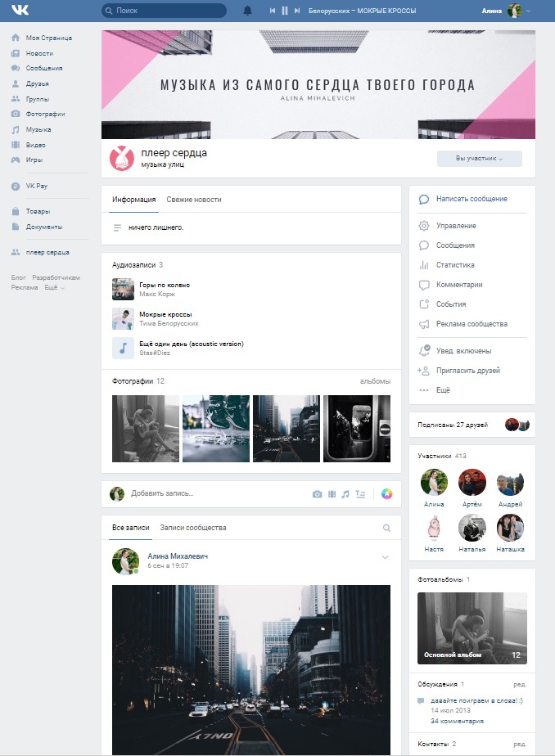
Task: Click the плеер сердца community avatar
Action: coord(121,158)
